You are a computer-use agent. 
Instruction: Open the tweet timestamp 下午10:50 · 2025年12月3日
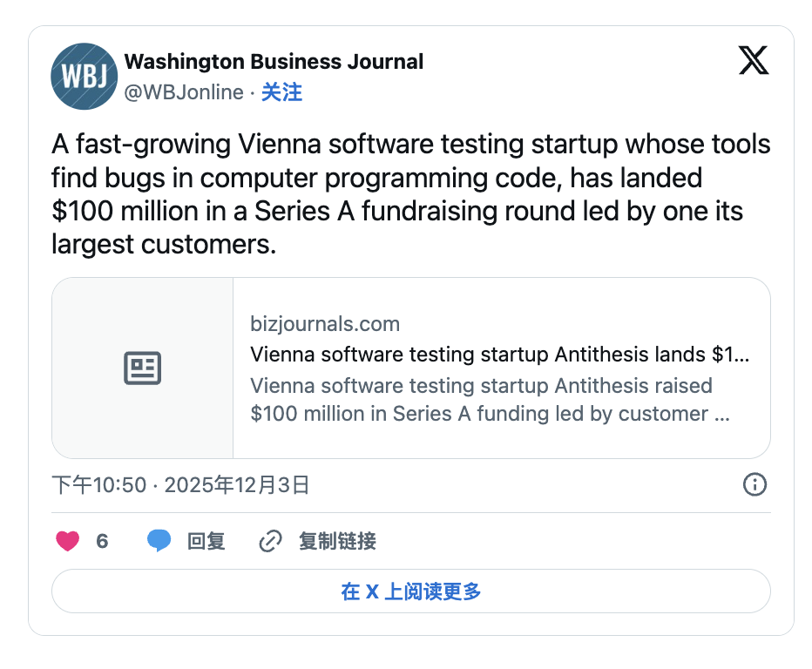[x=180, y=485]
